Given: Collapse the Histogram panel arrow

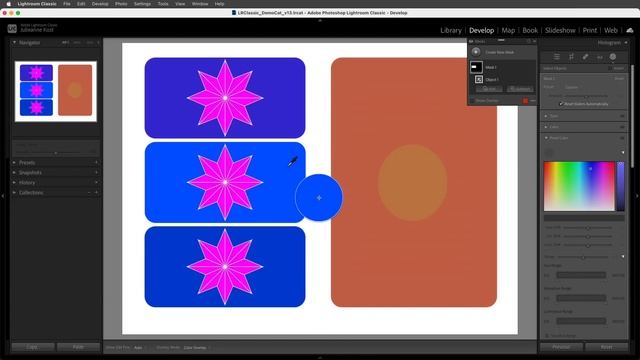Looking at the screenshot, I should (626, 42).
